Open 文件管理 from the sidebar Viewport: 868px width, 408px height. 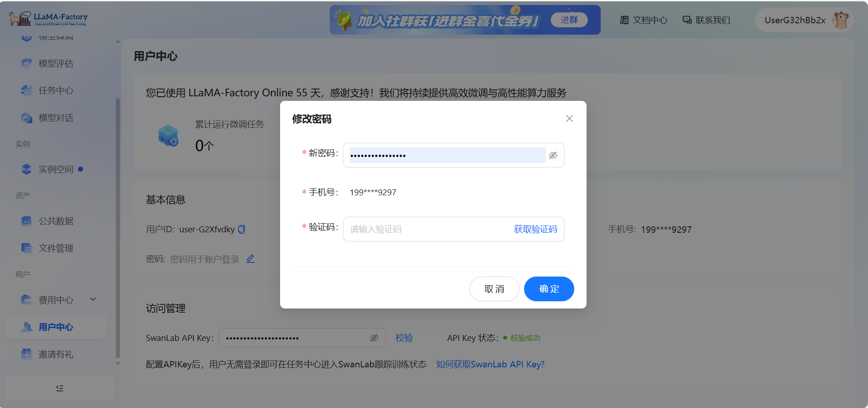tap(56, 248)
